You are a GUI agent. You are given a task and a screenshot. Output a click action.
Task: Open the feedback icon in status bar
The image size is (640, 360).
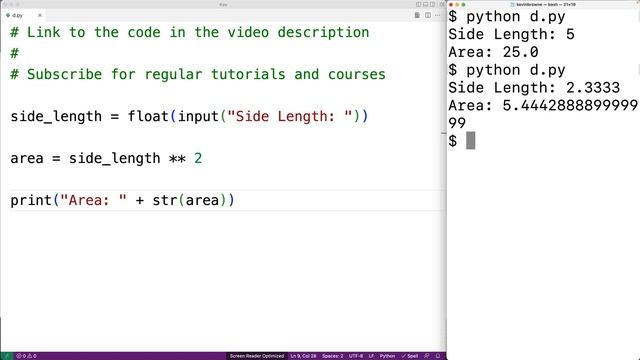click(x=427, y=356)
